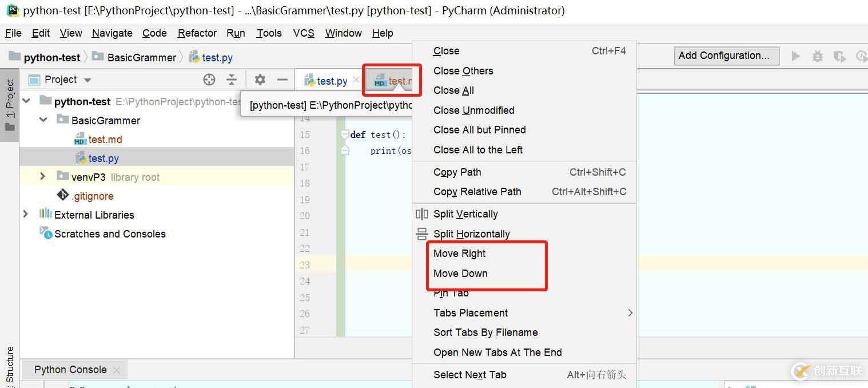Click test.py file icon in breadcrumb
Viewport: 868px width, 388px height.
click(193, 57)
